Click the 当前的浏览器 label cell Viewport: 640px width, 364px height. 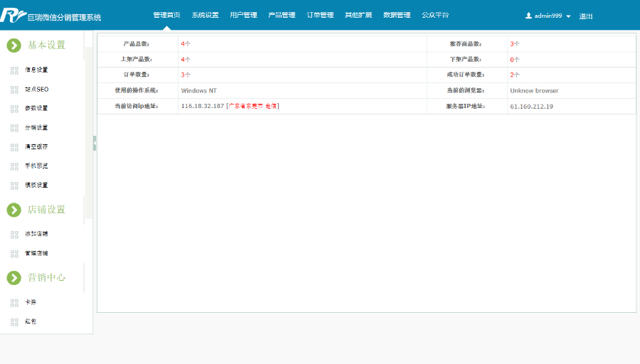[x=467, y=90]
